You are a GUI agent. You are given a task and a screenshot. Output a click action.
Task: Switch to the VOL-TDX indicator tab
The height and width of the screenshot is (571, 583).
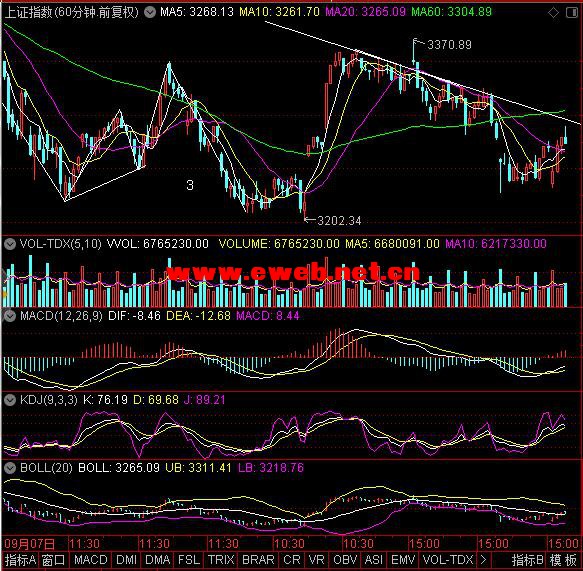pyautogui.click(x=448, y=560)
